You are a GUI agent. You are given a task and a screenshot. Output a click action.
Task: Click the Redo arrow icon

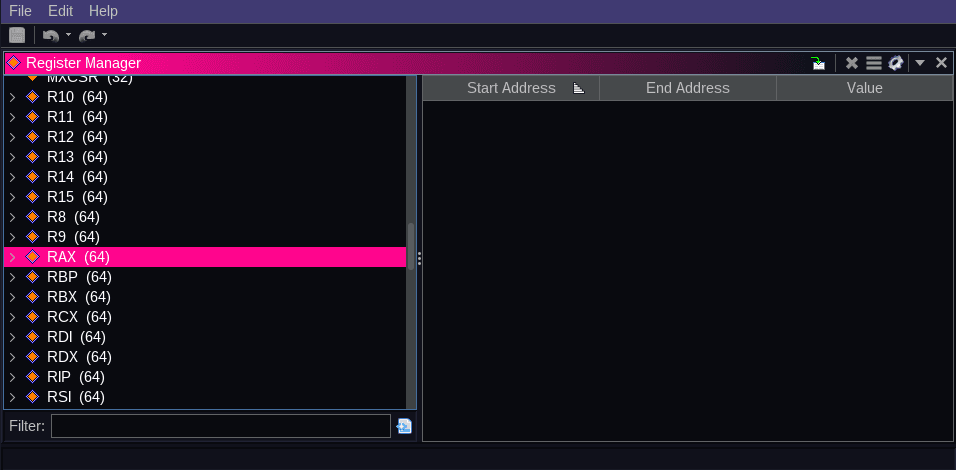pyautogui.click(x=87, y=35)
